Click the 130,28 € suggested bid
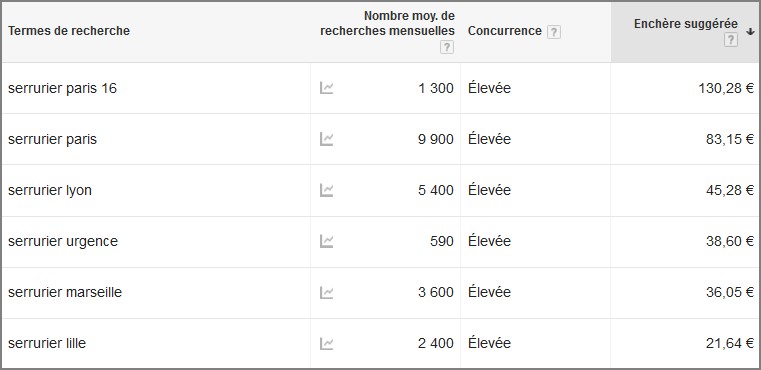The height and width of the screenshot is (370, 761). click(726, 88)
